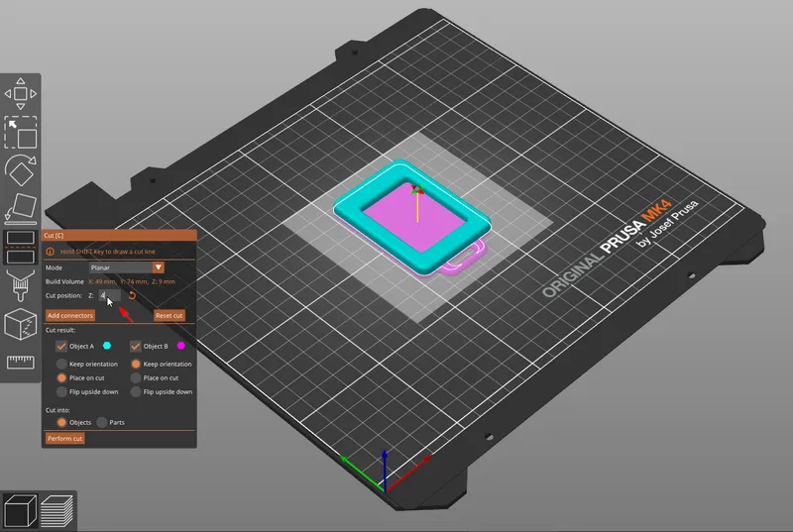Screen dimensions: 793x532
Task: Open the Seam painting cube tool
Action: (20, 324)
